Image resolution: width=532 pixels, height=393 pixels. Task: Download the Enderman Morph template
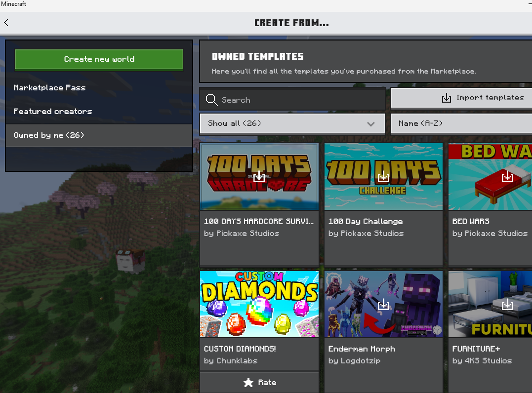(383, 304)
